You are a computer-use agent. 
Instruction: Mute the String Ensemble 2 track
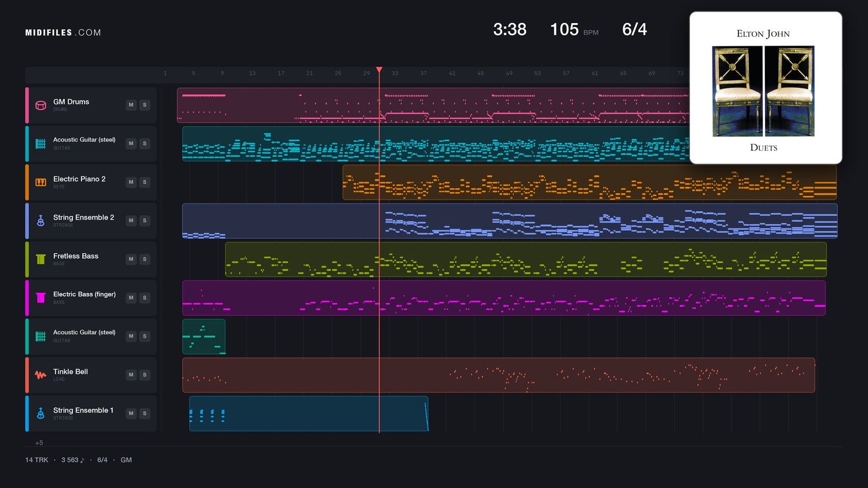[131, 221]
